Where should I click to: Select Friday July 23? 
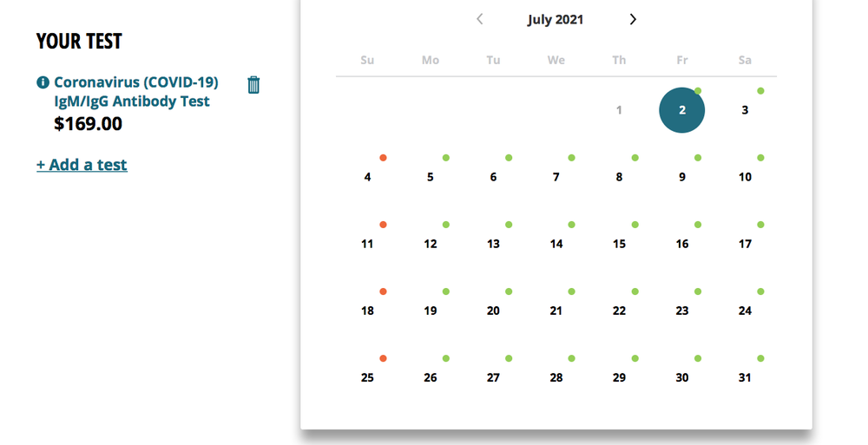(x=682, y=311)
